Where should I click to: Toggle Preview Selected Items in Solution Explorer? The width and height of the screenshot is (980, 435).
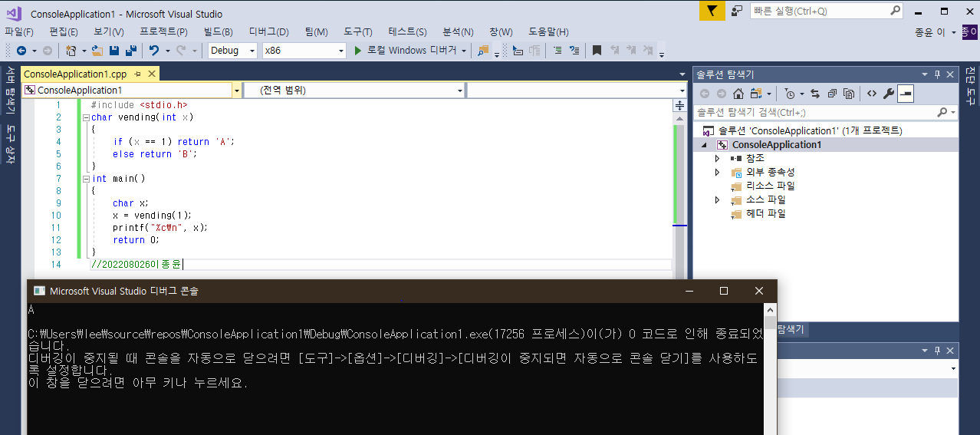(x=906, y=94)
